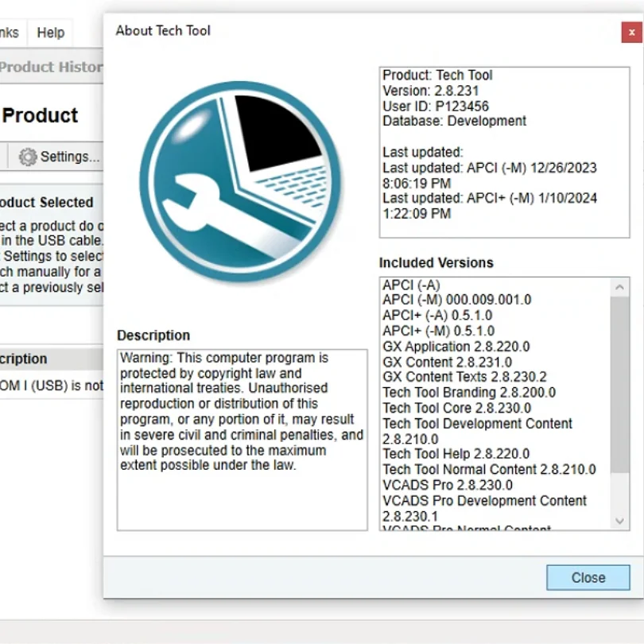Screen dimensions: 644x644
Task: Select 'Tech Tool Core 2.8.230.0' entry
Action: click(x=456, y=408)
